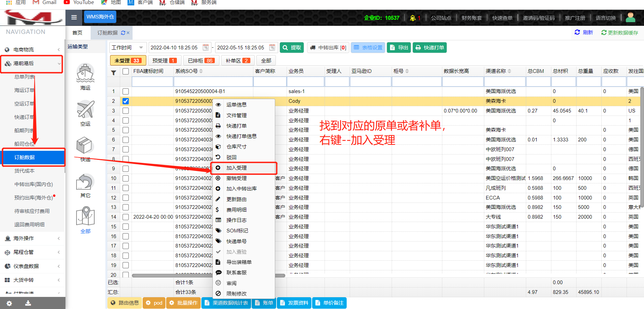
Task: Switch to the 已排柜 status tab
Action: (201, 61)
